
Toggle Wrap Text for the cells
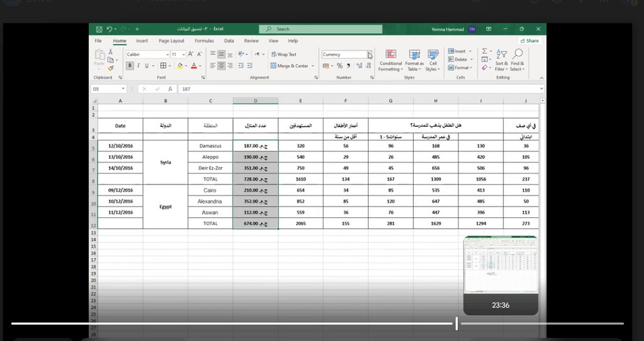pos(284,55)
